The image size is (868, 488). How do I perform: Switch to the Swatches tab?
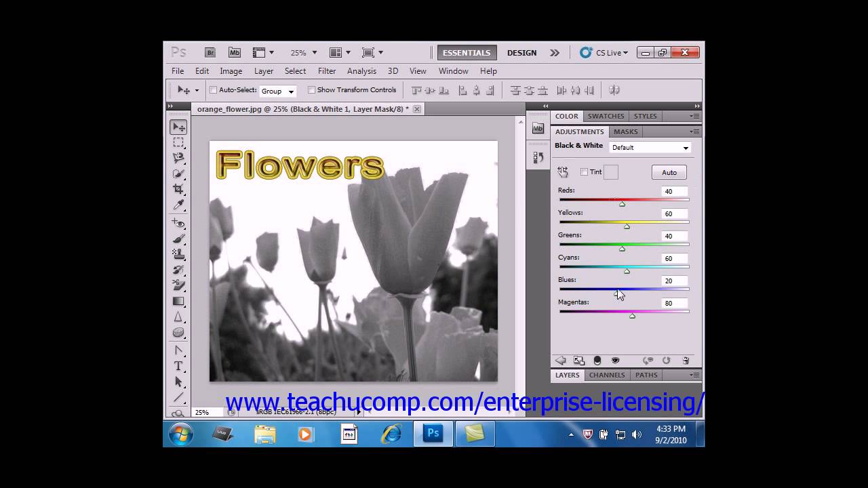[606, 116]
